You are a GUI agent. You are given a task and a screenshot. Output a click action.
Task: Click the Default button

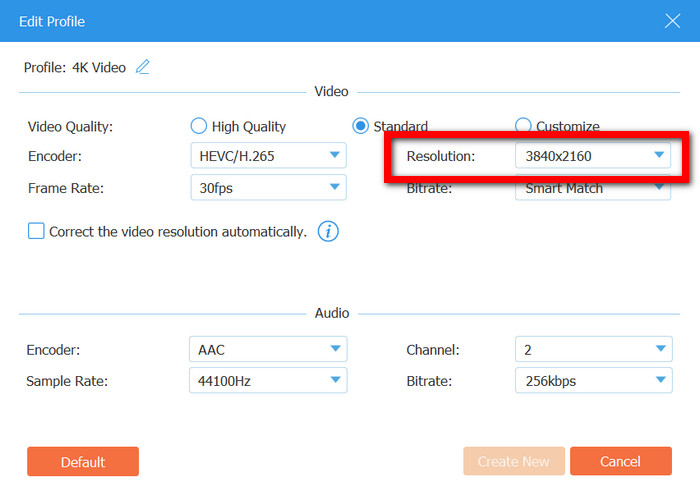(83, 461)
